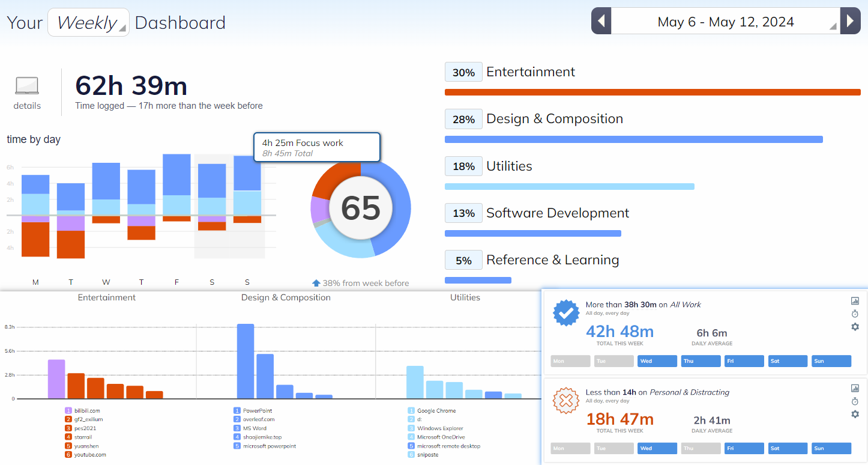Screen dimensions: 868x465
Task: Click the orange X goal badge
Action: point(565,401)
